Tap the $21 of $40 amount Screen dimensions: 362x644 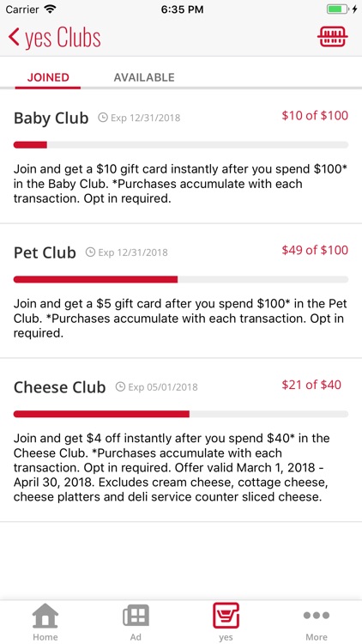311,385
